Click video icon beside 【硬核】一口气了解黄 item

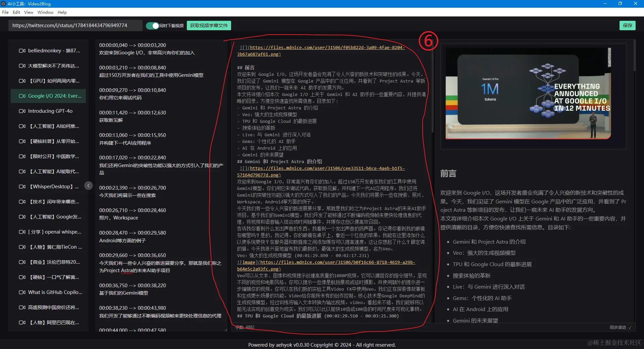click(x=22, y=277)
